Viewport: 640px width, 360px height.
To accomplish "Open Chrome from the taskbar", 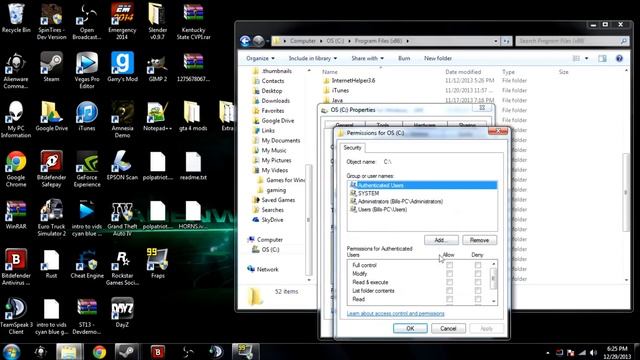I will click(99, 351).
